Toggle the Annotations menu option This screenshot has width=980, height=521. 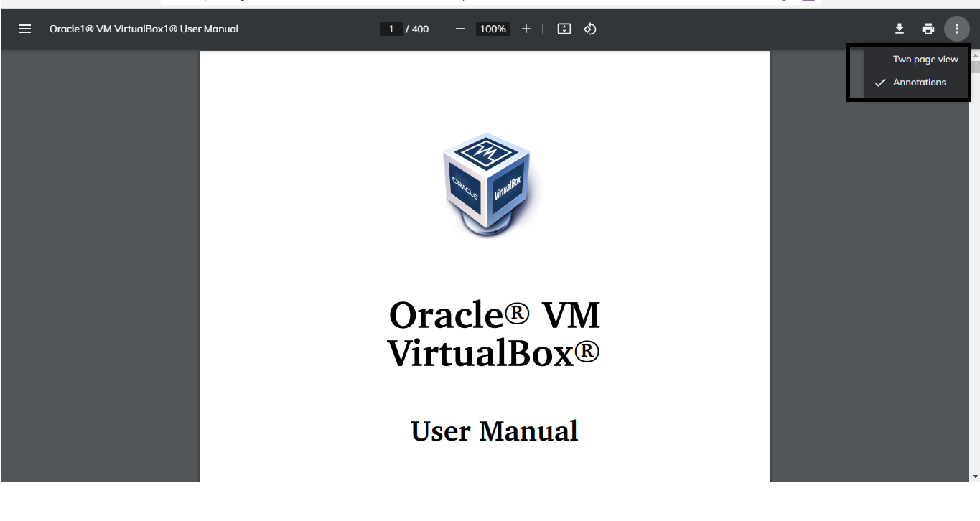[x=918, y=83]
